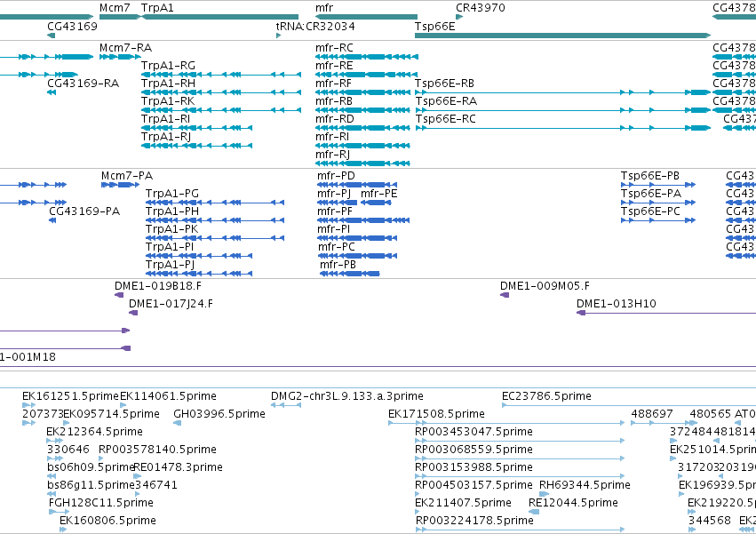Select the Tsp66E-RB transcript
Viewport: 756px width, 534px height.
point(562,92)
